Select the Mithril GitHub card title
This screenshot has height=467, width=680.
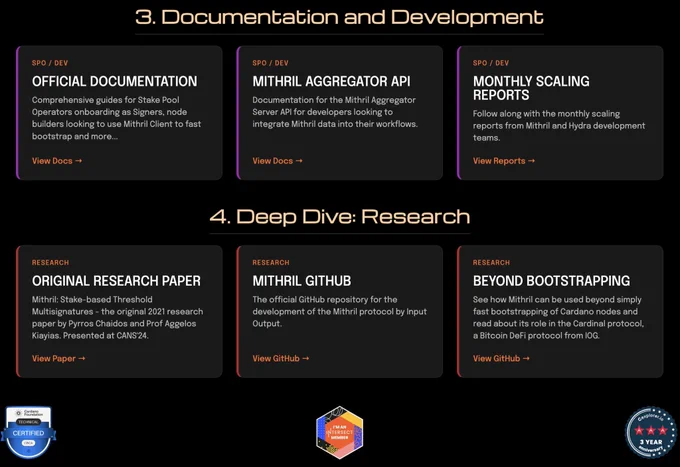(302, 281)
